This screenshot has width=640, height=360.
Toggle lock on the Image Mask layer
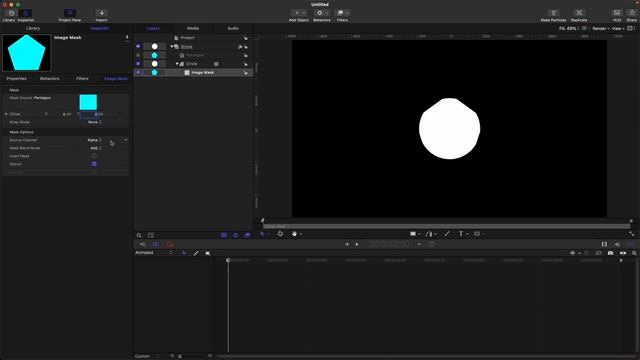[246, 73]
